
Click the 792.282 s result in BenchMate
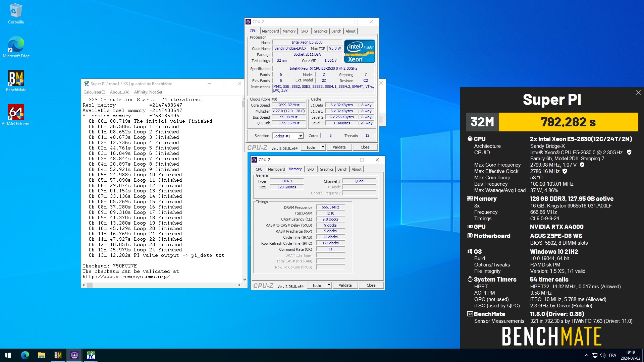click(568, 122)
